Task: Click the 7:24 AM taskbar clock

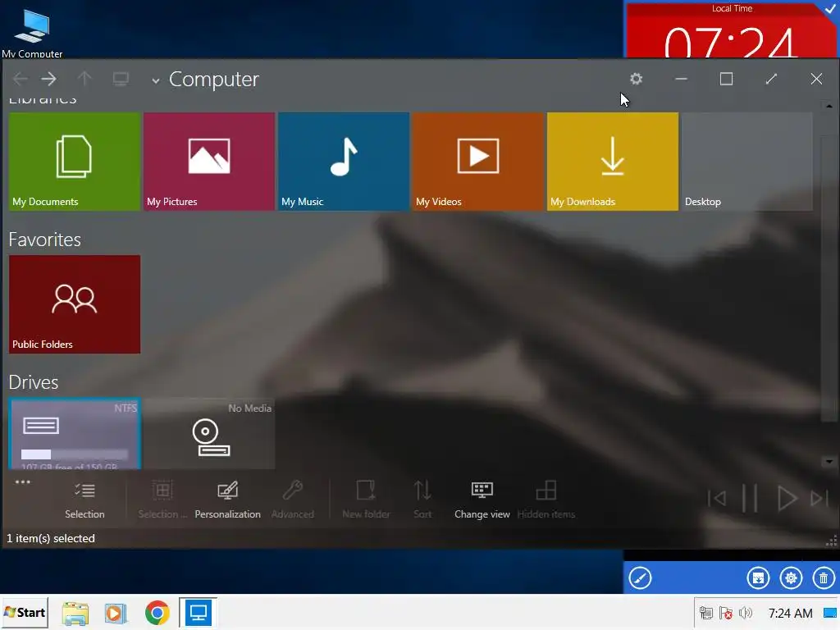Action: coord(790,614)
